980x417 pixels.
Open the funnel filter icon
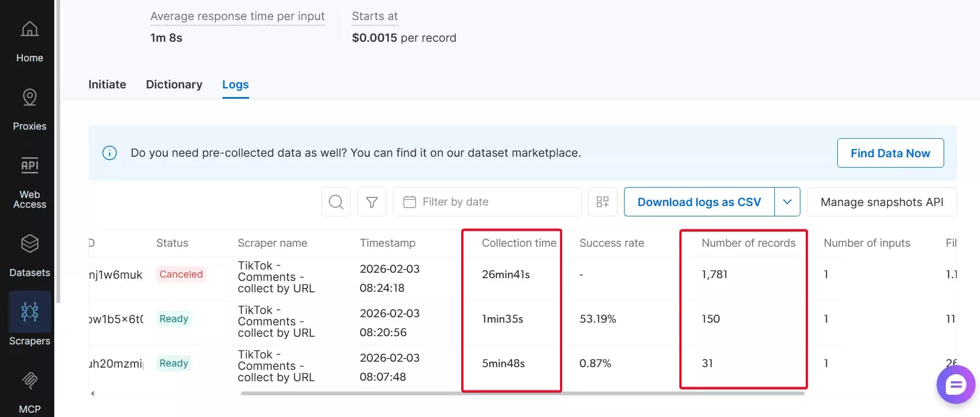(372, 202)
